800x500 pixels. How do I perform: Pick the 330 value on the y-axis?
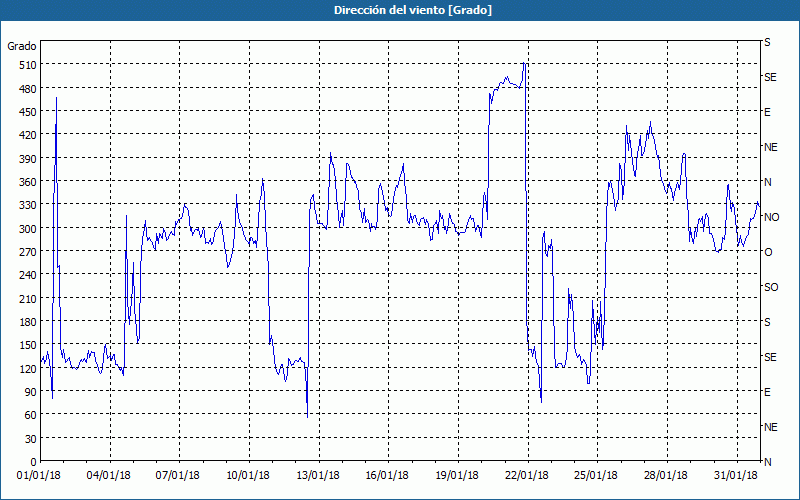pyautogui.click(x=28, y=206)
